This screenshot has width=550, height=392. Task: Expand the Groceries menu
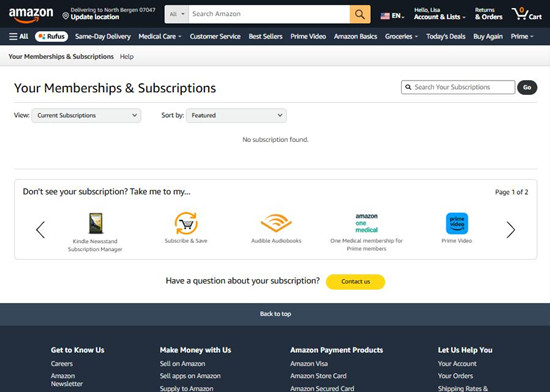[x=401, y=36]
